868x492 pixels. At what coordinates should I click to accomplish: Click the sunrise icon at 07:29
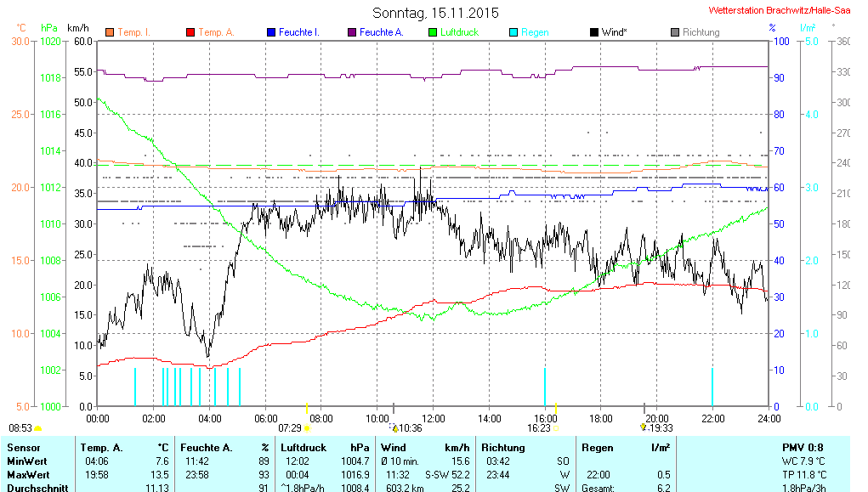[307, 428]
